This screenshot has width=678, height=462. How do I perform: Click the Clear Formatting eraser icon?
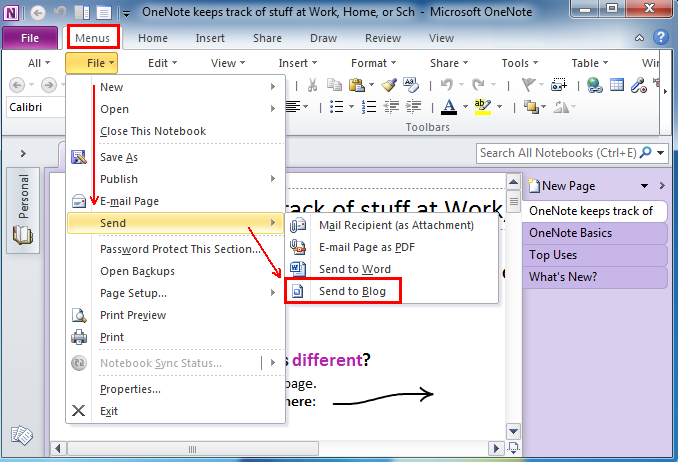tap(411, 85)
